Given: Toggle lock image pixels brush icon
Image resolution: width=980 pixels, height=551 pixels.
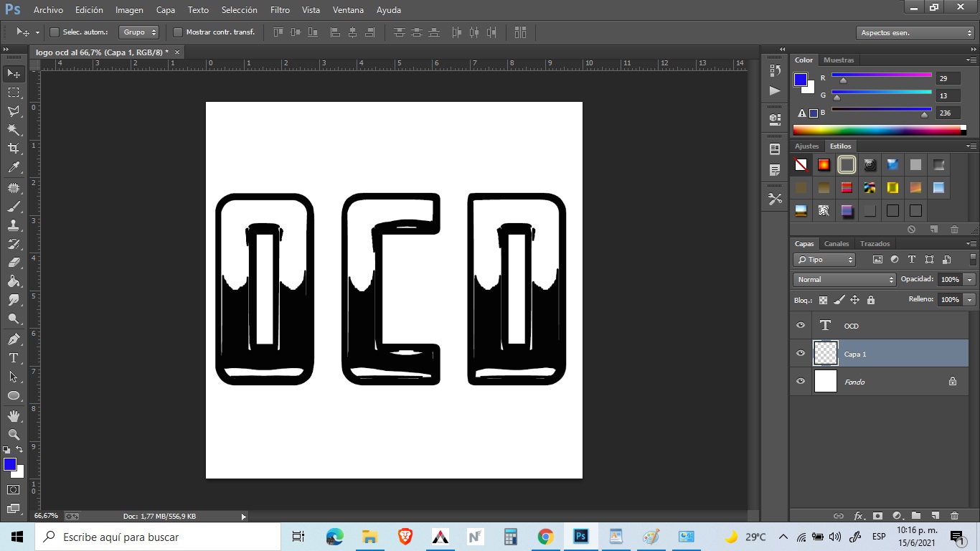Looking at the screenshot, I should tap(839, 300).
